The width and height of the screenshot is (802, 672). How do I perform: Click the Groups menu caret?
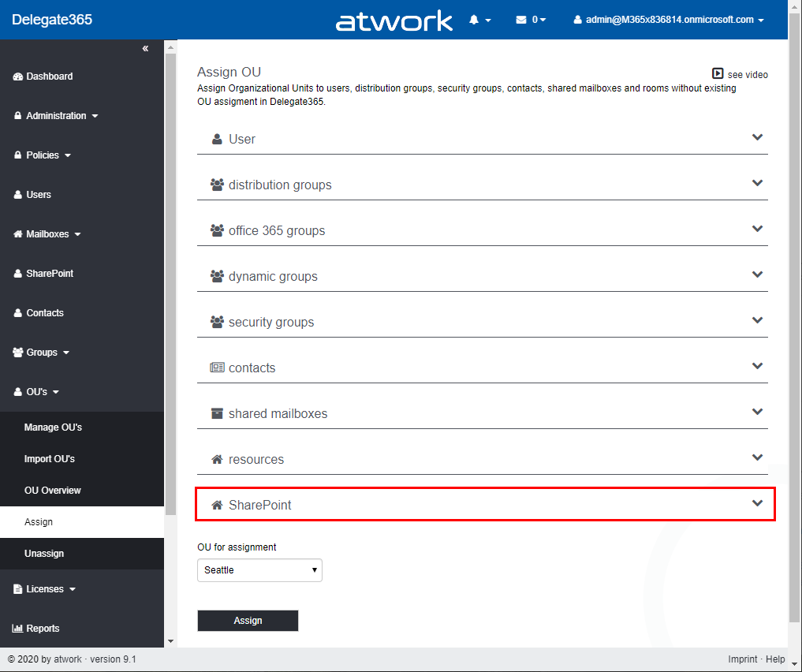66,353
